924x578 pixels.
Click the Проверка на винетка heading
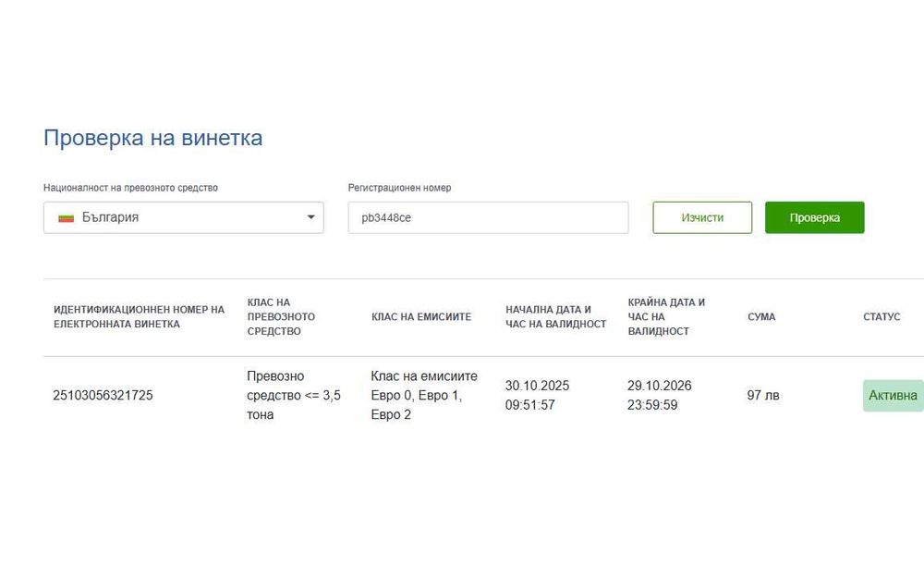(x=152, y=138)
